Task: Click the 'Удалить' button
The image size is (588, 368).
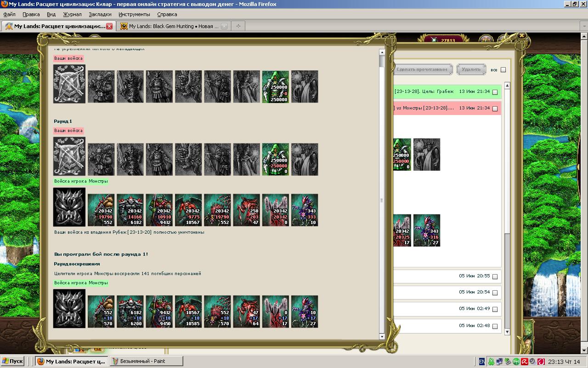Action: point(471,69)
